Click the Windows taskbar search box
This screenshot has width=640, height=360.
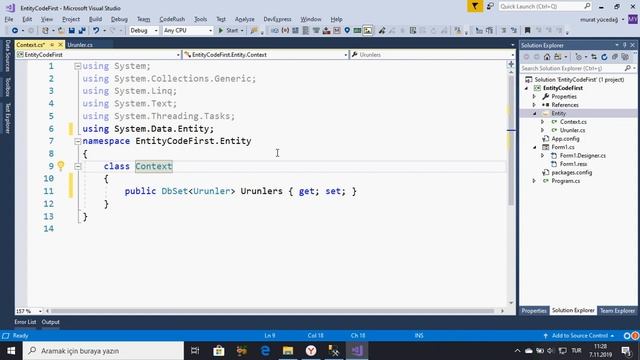tap(103, 351)
